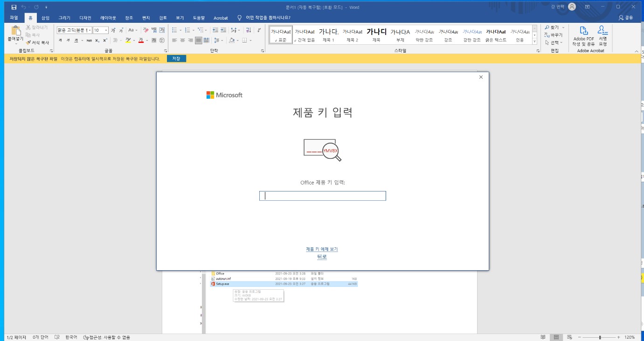
Task: Click the Save floppy icon in title bar
Action: [x=14, y=7]
